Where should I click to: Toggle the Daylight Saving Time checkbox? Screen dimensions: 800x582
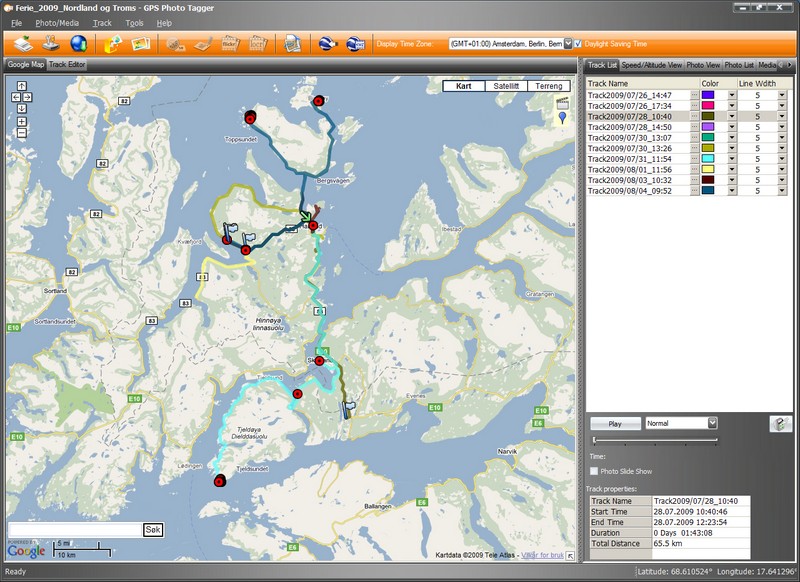[578, 44]
